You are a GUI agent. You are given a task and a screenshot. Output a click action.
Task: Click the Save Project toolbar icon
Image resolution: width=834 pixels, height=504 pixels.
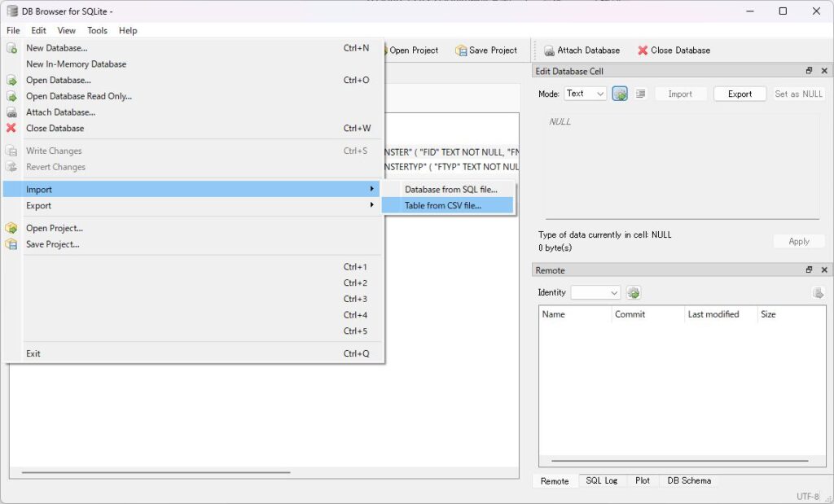tap(461, 50)
